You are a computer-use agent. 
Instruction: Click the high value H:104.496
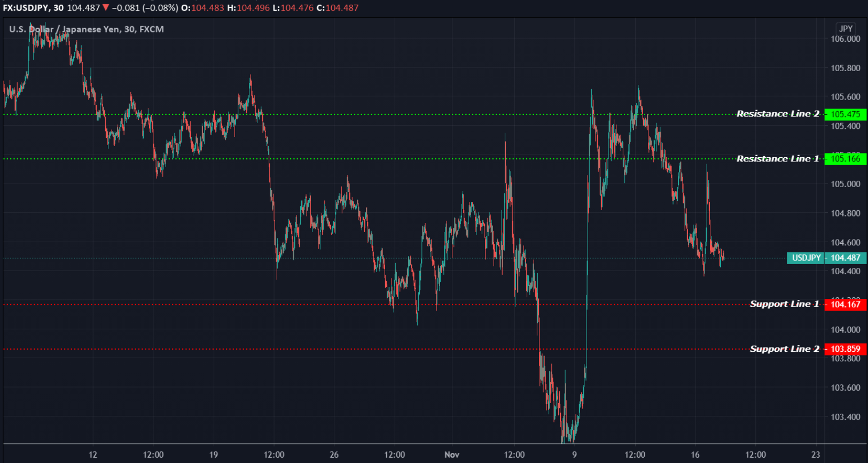tap(248, 8)
